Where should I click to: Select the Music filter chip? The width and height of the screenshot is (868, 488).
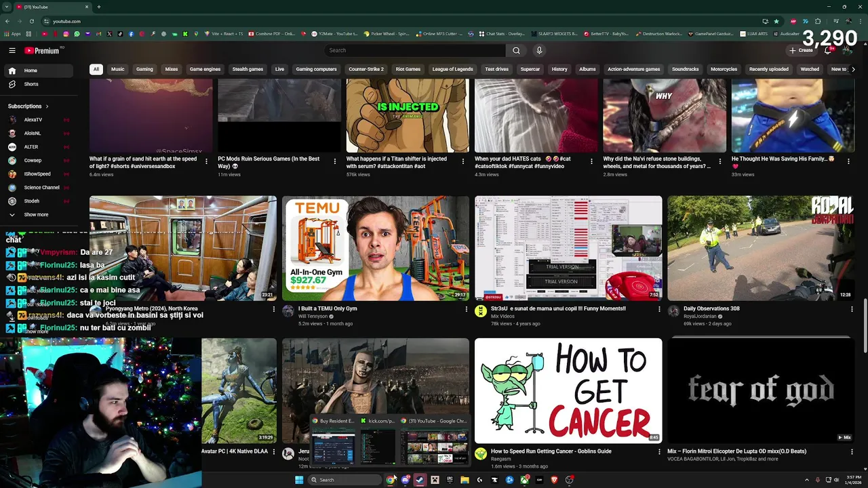tap(118, 69)
